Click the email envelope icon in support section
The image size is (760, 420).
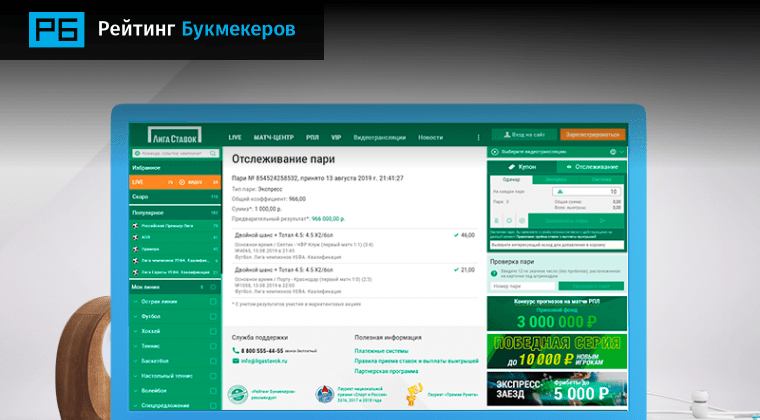[236, 361]
